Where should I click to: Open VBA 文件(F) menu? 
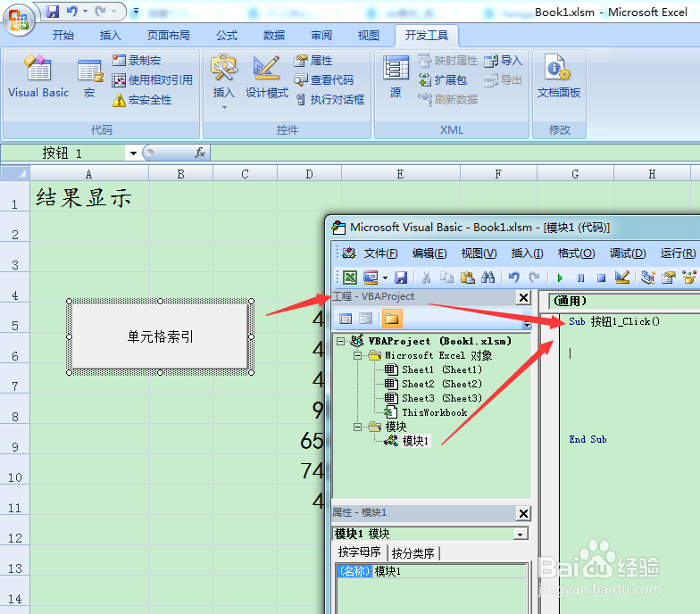pyautogui.click(x=380, y=253)
